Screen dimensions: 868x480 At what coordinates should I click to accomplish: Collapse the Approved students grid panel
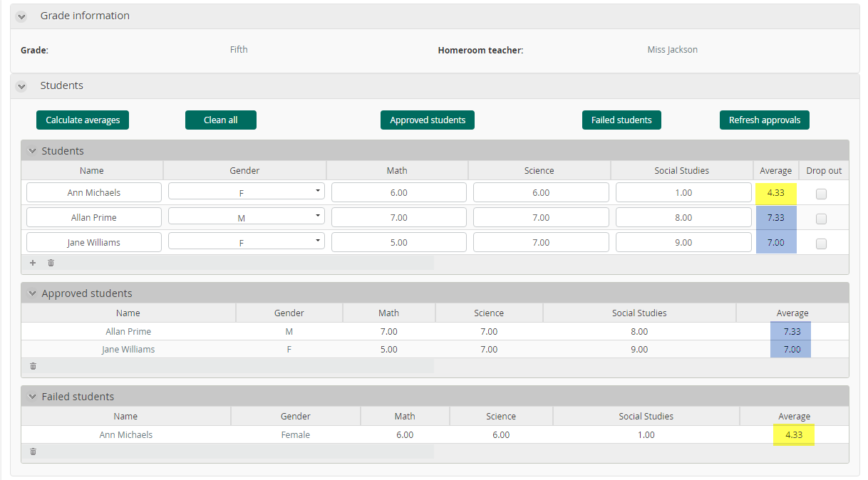[x=31, y=293]
